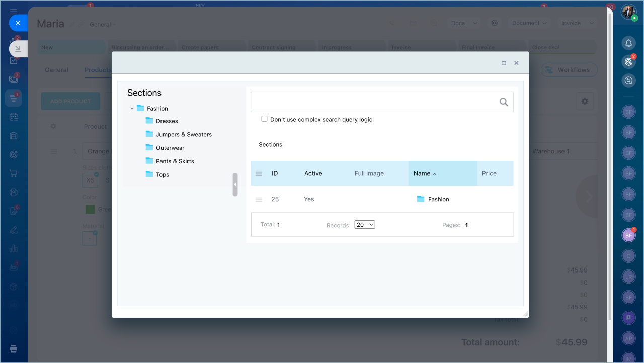Click the Price column header
Image resolution: width=644 pixels, height=363 pixels.
click(x=489, y=173)
